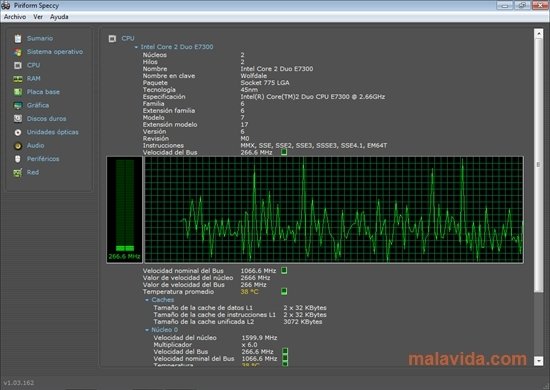
Task: Click the Sistema operativo Windows icon
Action: point(18,52)
